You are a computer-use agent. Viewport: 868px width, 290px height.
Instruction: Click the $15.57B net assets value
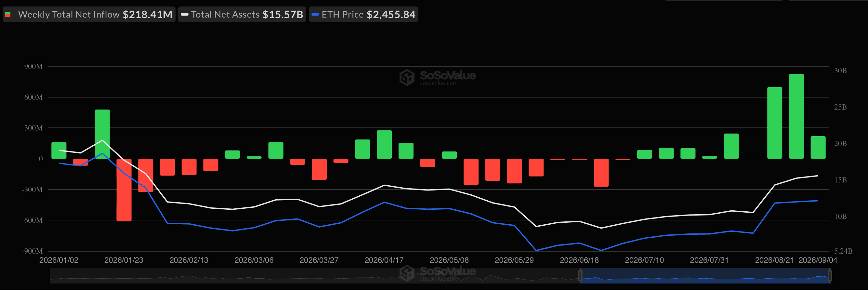[x=283, y=15]
